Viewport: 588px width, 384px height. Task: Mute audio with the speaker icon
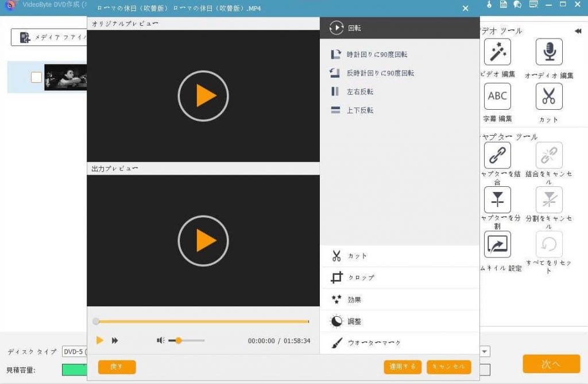tap(161, 340)
